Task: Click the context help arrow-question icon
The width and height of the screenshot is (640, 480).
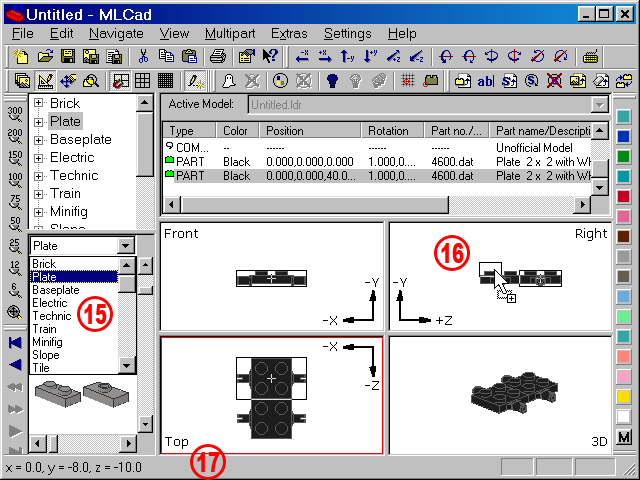Action: point(270,56)
